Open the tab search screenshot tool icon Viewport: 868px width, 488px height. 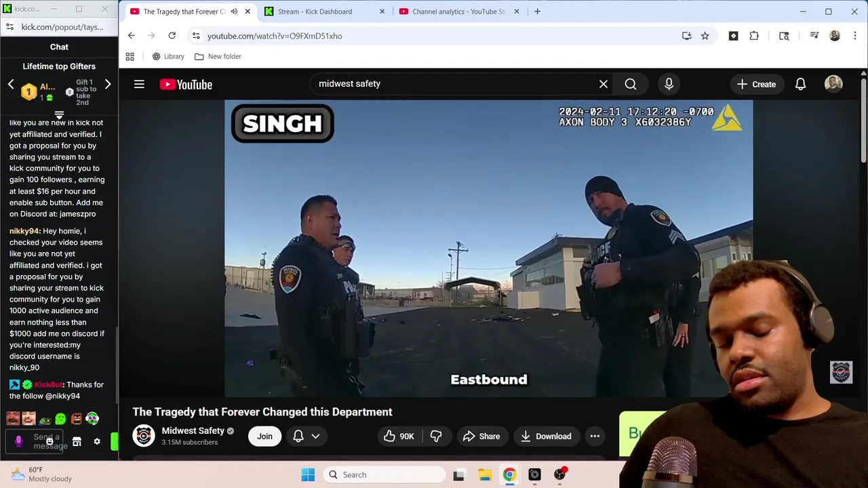[784, 36]
